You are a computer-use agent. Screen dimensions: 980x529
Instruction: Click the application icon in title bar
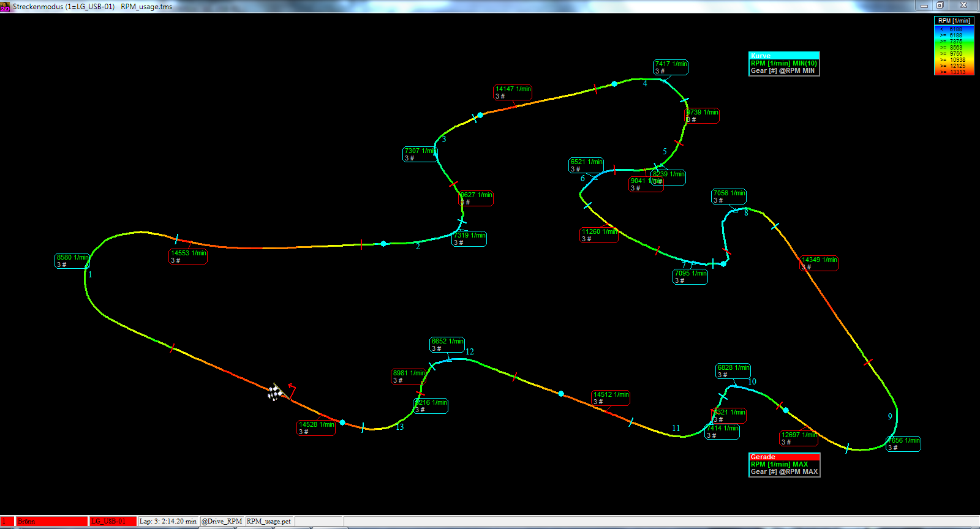click(5, 6)
